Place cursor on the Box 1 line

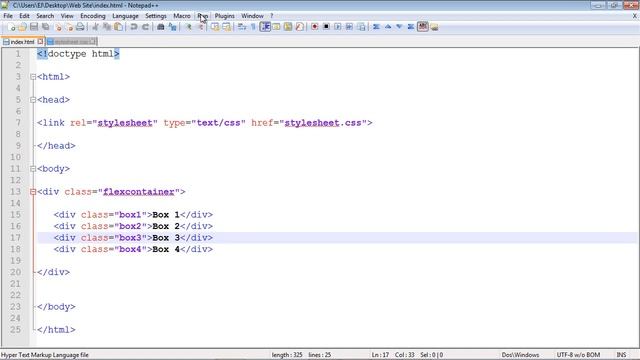(133, 215)
